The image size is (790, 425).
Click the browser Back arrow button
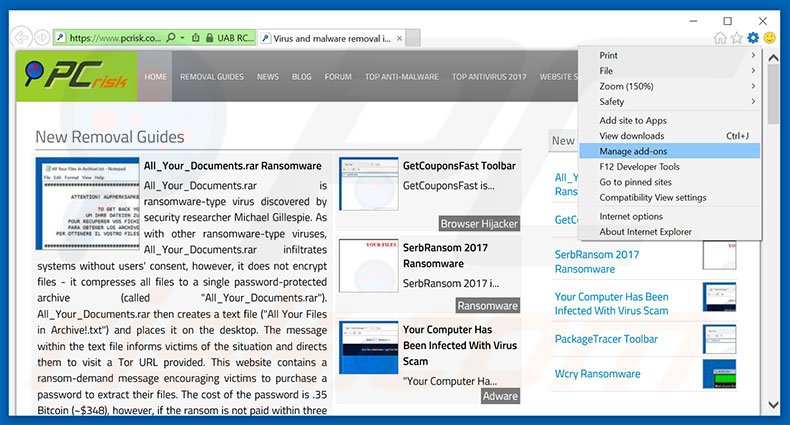click(x=21, y=37)
